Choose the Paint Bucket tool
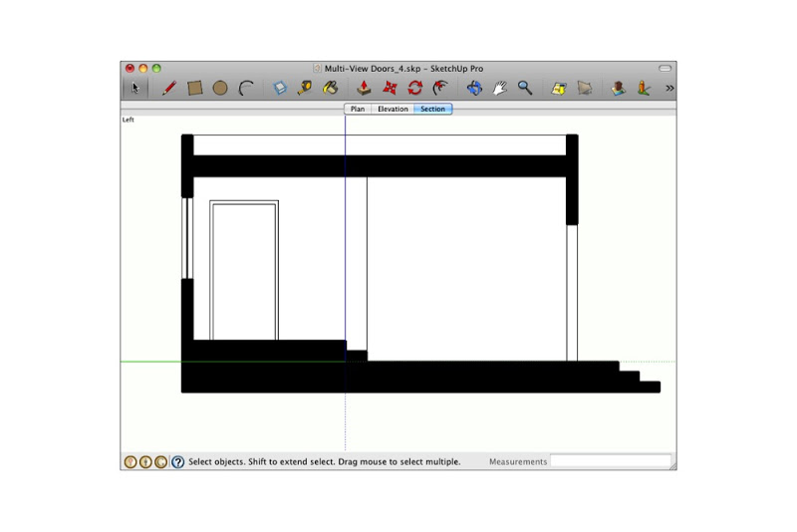The image size is (797, 532). point(331,88)
